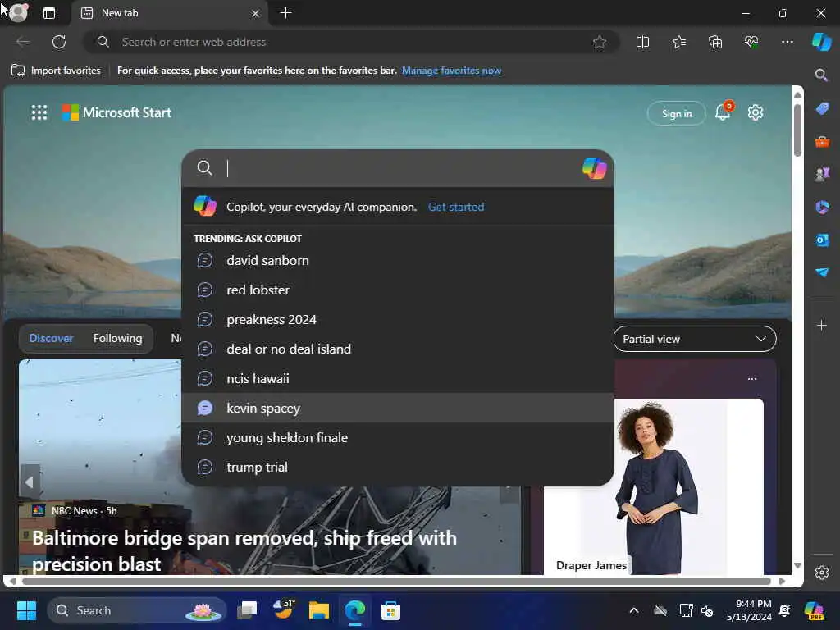This screenshot has height=630, width=840.
Task: Open the Microsoft Start app launcher grid
Action: [39, 112]
